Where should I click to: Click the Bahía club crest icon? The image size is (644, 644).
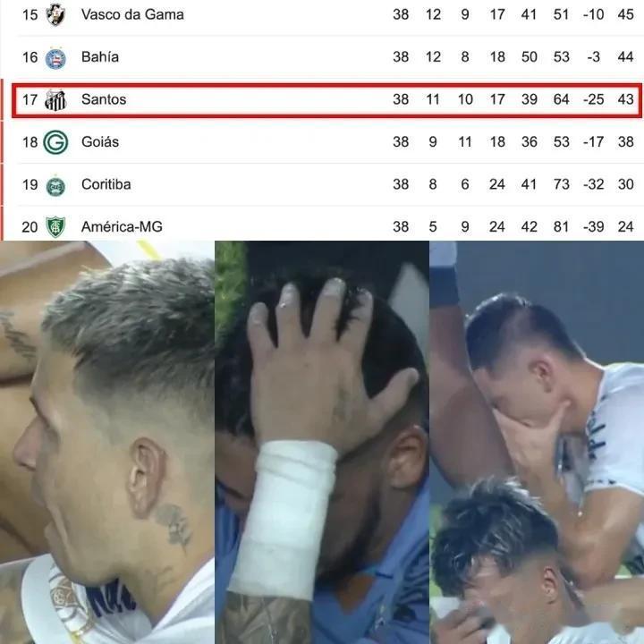pyautogui.click(x=55, y=58)
